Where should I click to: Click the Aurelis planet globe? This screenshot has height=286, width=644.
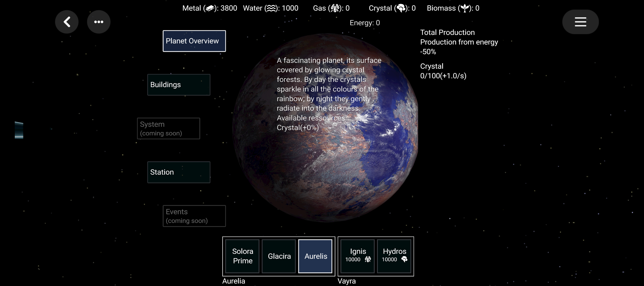pyautogui.click(x=325, y=175)
